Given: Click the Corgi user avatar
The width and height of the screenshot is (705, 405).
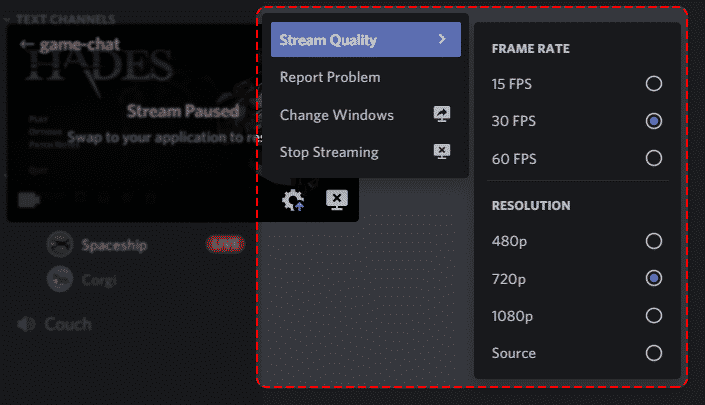Looking at the screenshot, I should pyautogui.click(x=60, y=279).
